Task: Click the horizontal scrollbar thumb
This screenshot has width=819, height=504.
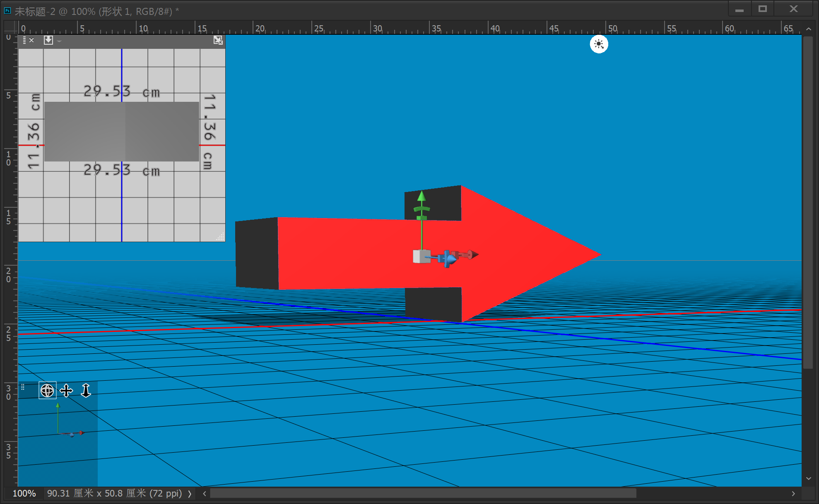Action: tap(423, 493)
